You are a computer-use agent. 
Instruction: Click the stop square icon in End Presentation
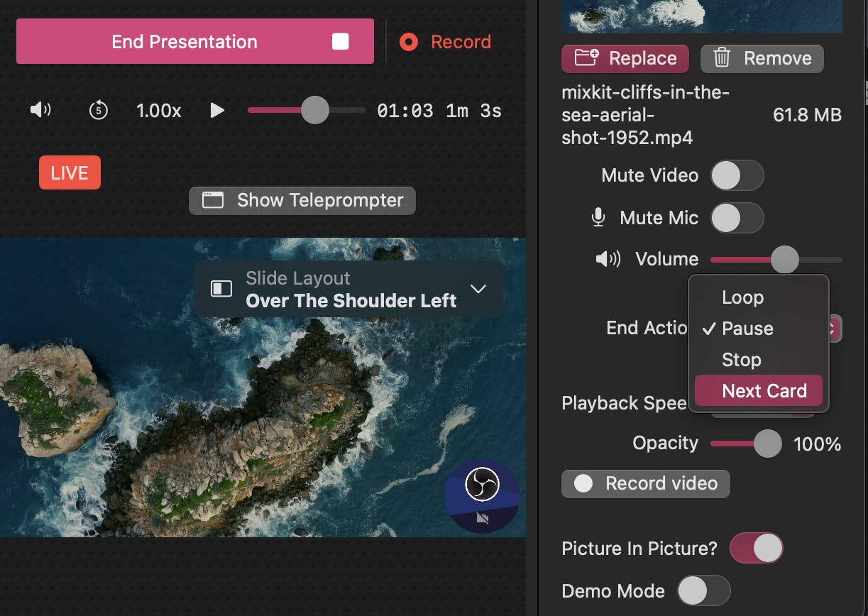[340, 42]
